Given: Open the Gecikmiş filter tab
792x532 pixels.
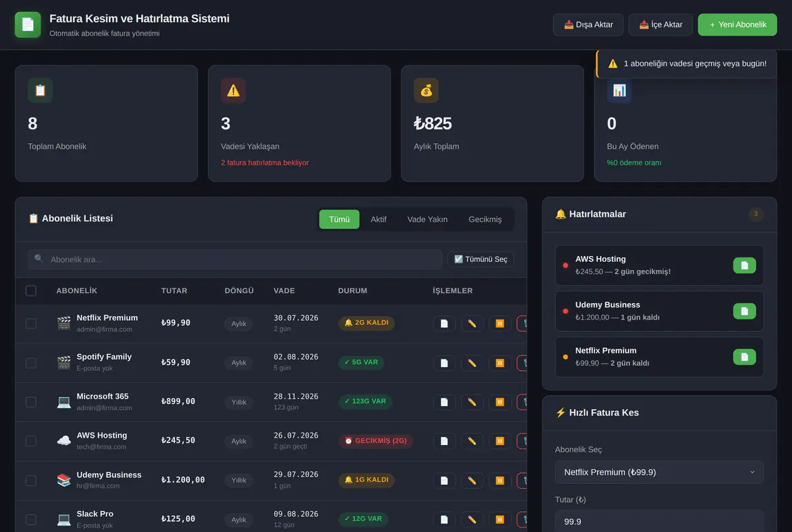Looking at the screenshot, I should point(485,219).
